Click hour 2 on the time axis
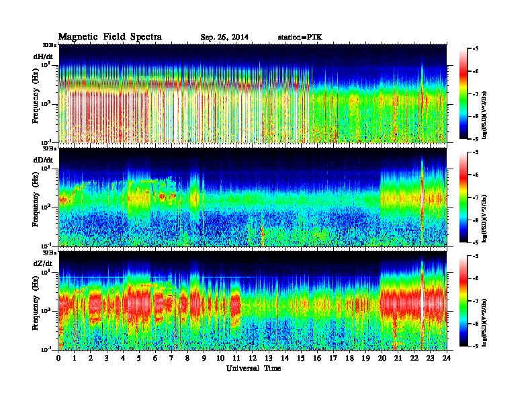532x411 pixels. point(91,358)
